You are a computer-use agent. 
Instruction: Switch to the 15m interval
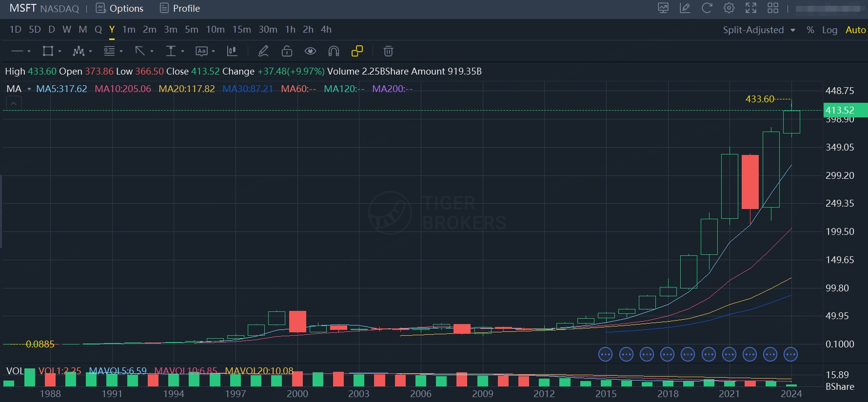[x=241, y=29]
